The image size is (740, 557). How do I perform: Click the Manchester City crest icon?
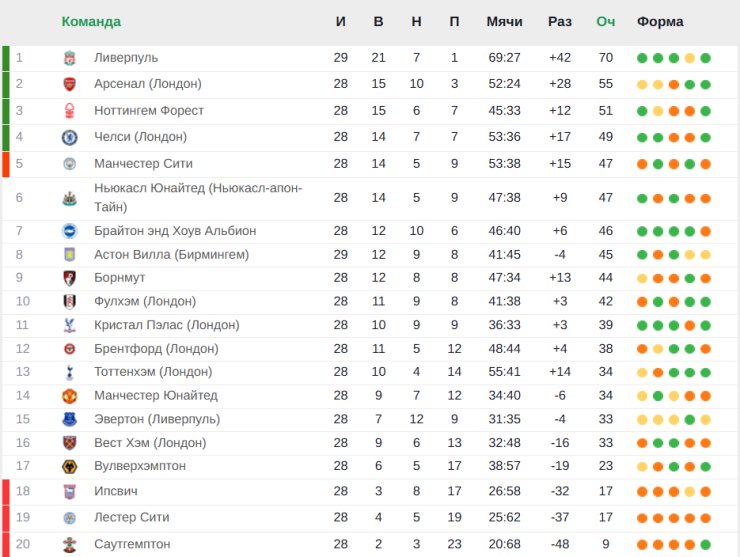click(69, 164)
